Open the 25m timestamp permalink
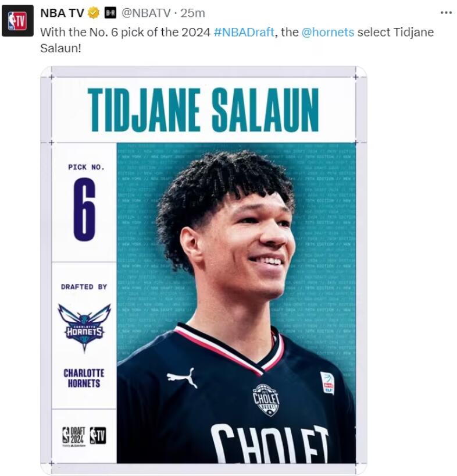 (x=193, y=13)
